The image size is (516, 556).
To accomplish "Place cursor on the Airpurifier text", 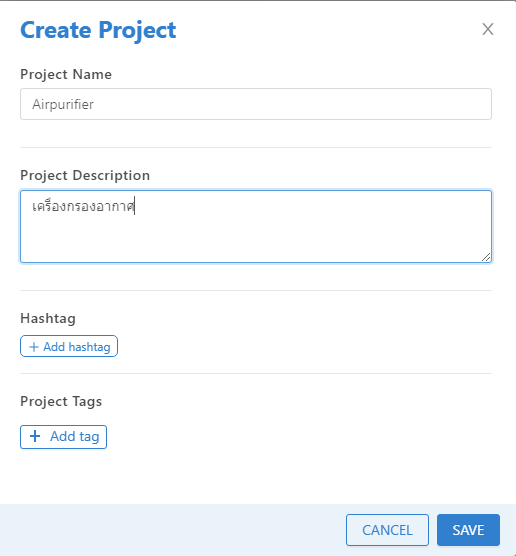I will (x=63, y=104).
